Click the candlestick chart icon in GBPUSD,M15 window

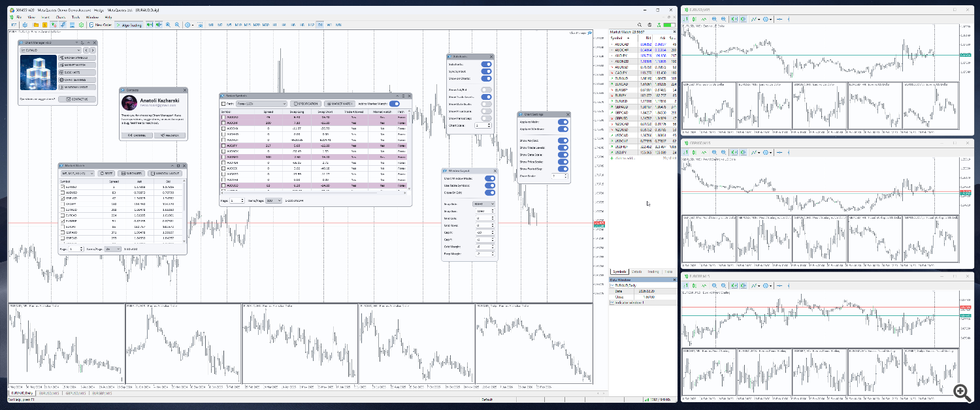(694, 153)
